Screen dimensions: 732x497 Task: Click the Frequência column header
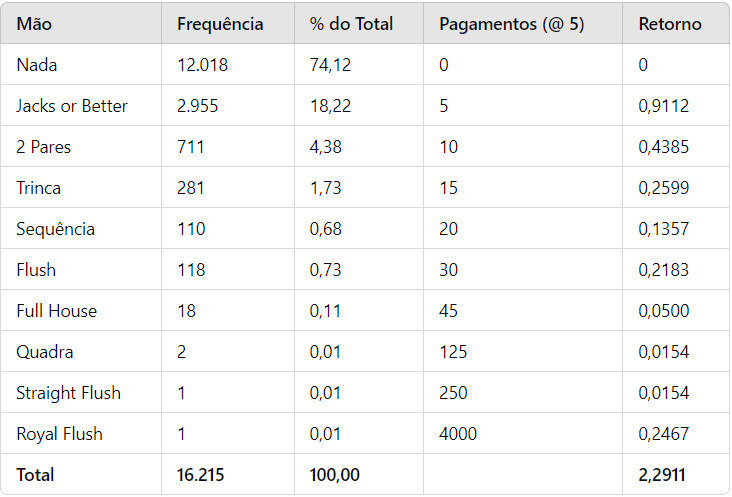click(220, 24)
